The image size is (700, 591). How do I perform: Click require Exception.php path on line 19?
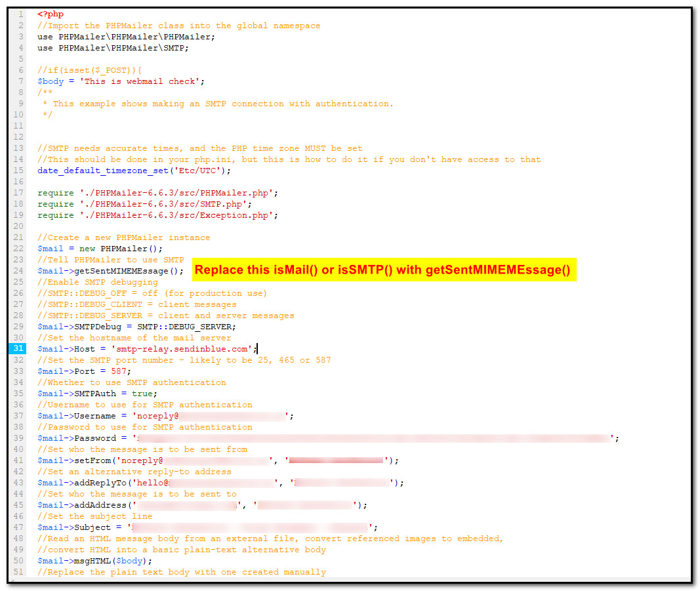coord(176,215)
